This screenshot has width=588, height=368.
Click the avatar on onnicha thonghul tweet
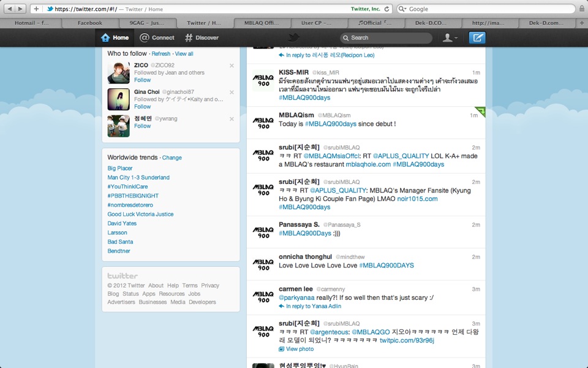tap(263, 265)
